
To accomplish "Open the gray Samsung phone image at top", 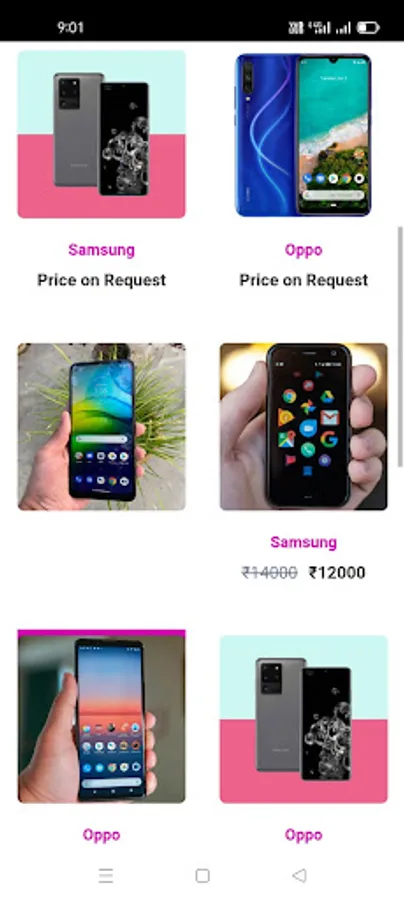I will (102, 134).
